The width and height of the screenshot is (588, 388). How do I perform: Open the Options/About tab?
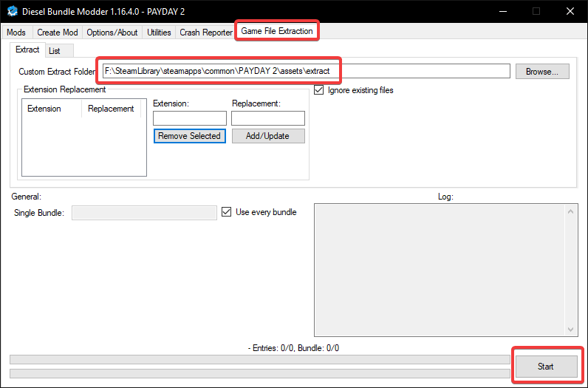112,33
